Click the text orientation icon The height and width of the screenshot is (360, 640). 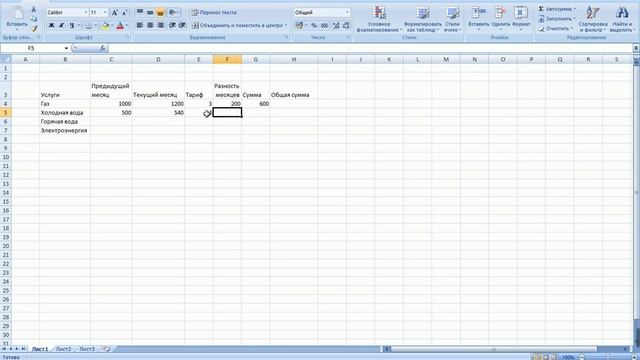click(173, 13)
